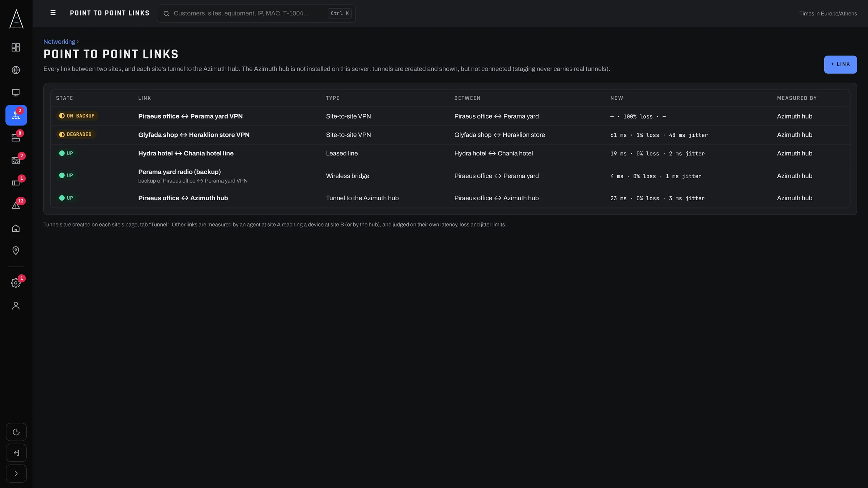Open the house icon in sidebar
The height and width of the screenshot is (488, 868).
[x=16, y=228]
